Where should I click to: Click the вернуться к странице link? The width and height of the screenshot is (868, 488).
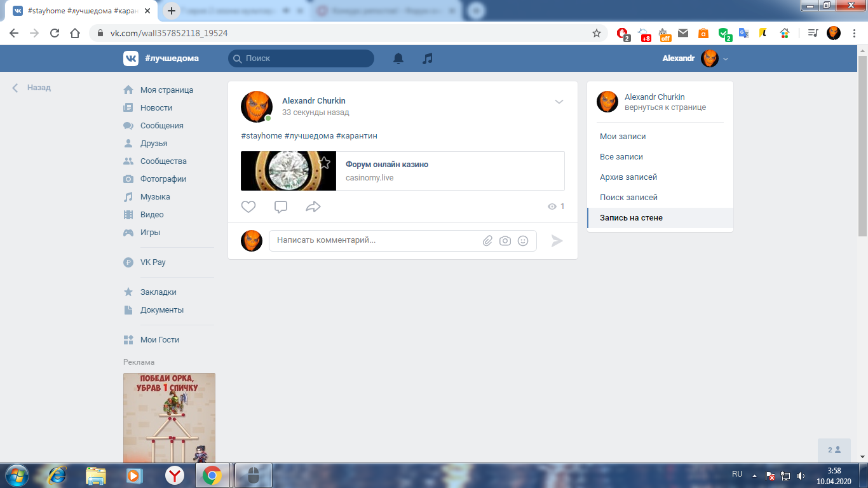(x=665, y=107)
